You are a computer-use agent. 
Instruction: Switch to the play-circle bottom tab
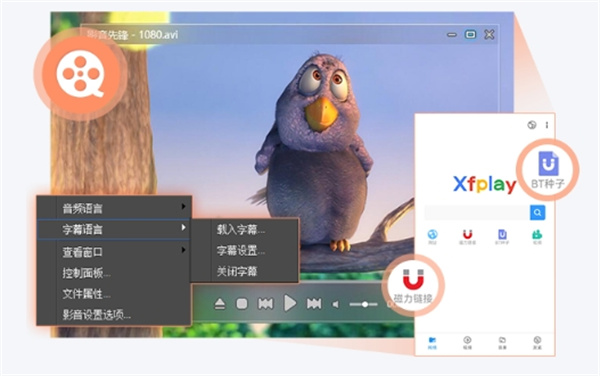[x=467, y=343]
